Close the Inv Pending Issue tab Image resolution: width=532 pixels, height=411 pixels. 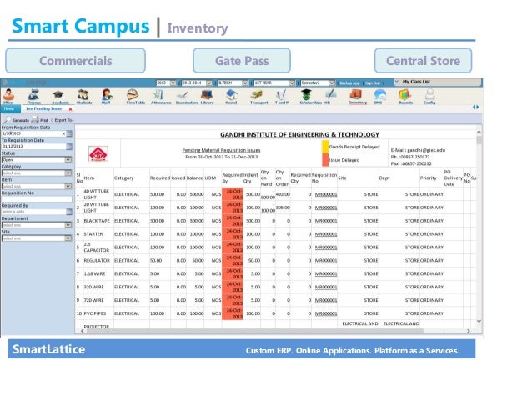pos(71,109)
